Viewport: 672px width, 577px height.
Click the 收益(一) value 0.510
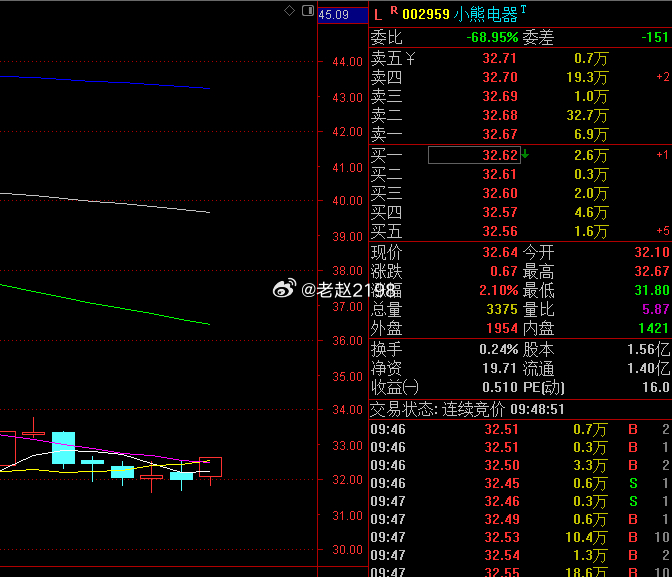(x=500, y=387)
